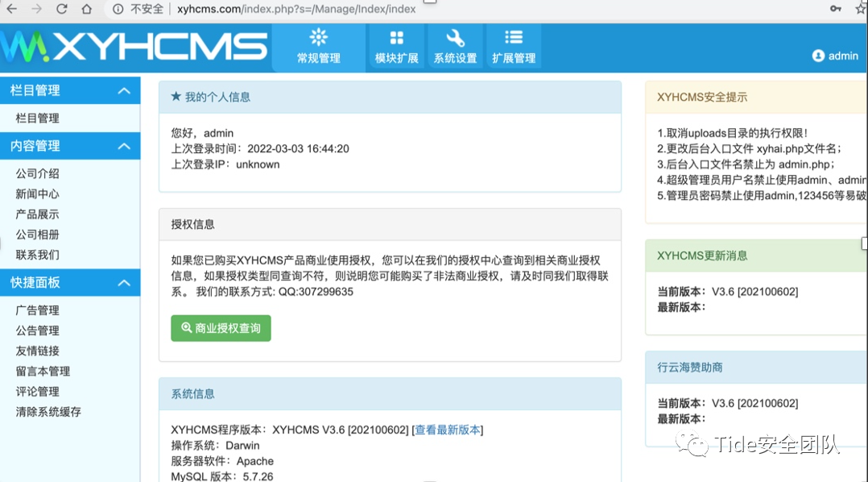Click the saved password key icon
The height and width of the screenshot is (482, 868).
(835, 8)
